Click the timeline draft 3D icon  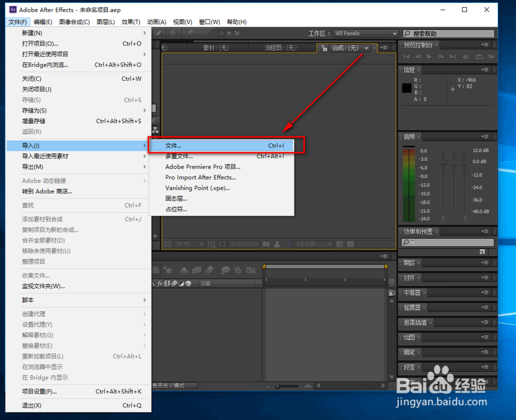tap(169, 270)
